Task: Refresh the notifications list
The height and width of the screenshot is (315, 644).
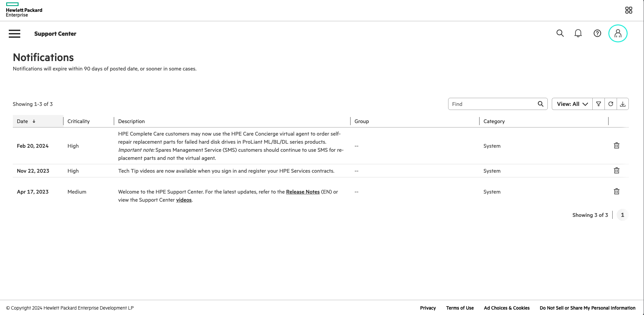Action: [611, 104]
